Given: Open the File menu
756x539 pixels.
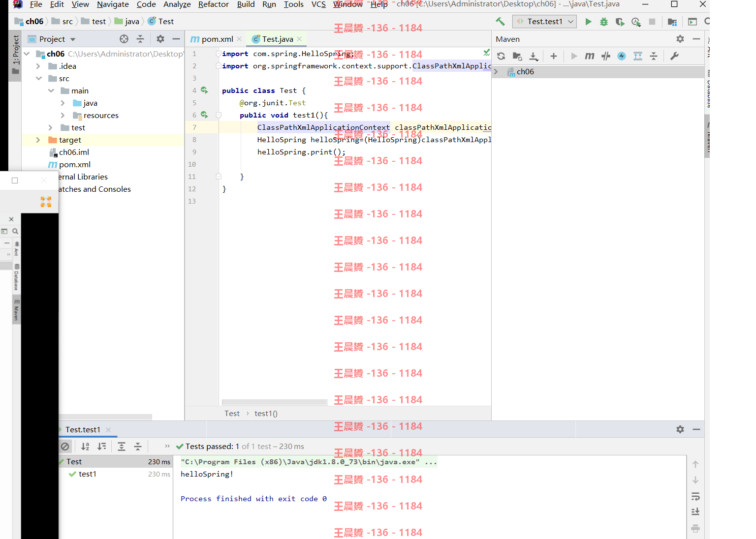Looking at the screenshot, I should (x=36, y=4).
